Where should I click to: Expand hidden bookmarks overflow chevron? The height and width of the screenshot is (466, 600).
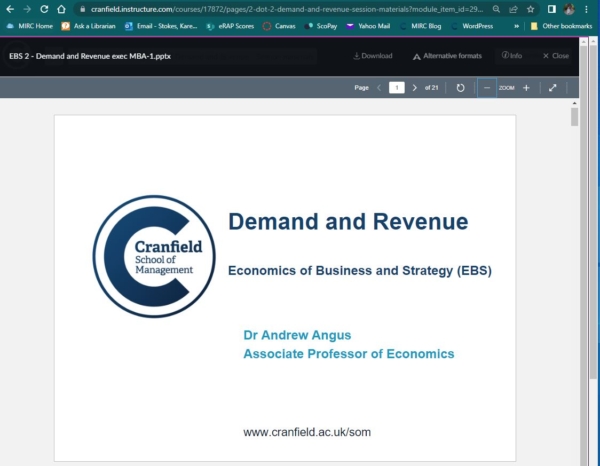tap(516, 26)
